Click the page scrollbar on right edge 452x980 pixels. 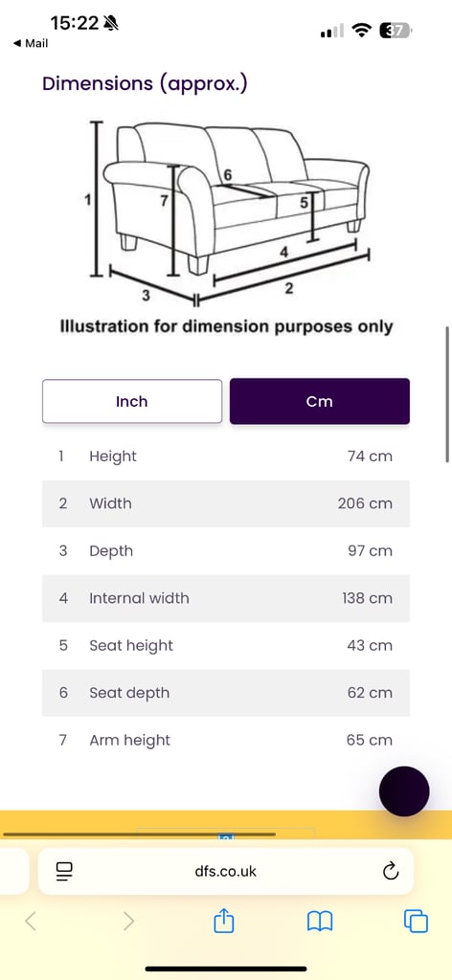tap(447, 394)
